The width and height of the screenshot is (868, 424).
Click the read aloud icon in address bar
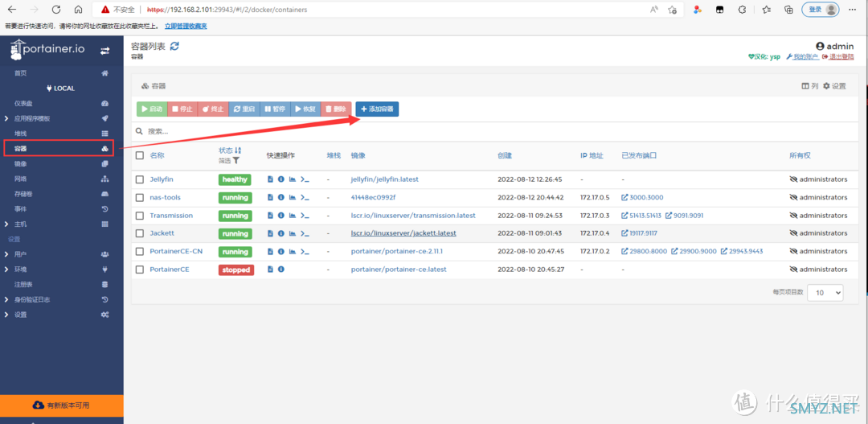[653, 10]
